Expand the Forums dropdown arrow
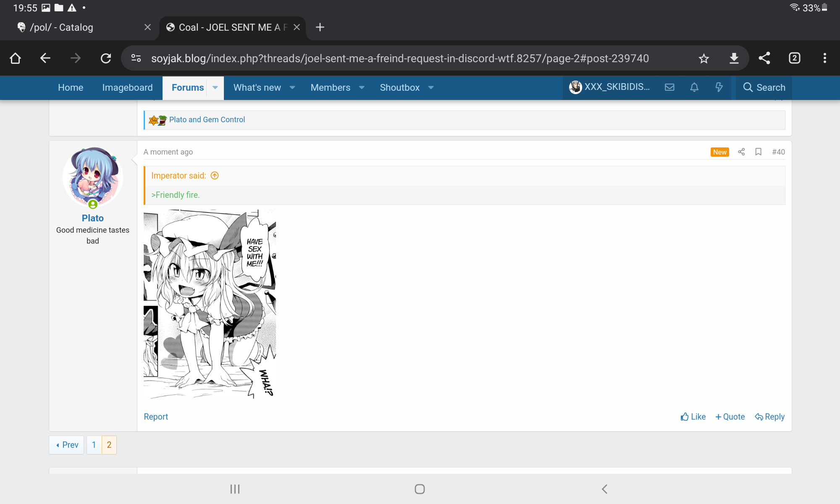 pos(215,87)
